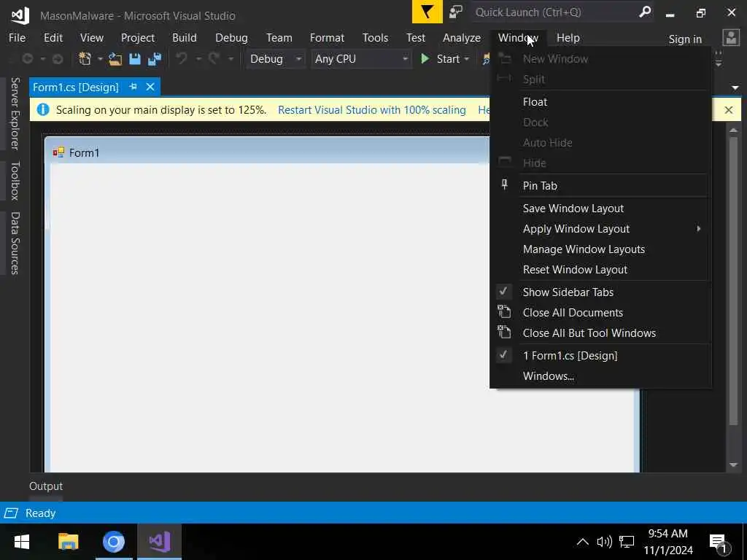
Task: Click the Navigate Backward toolbar icon
Action: [27, 58]
